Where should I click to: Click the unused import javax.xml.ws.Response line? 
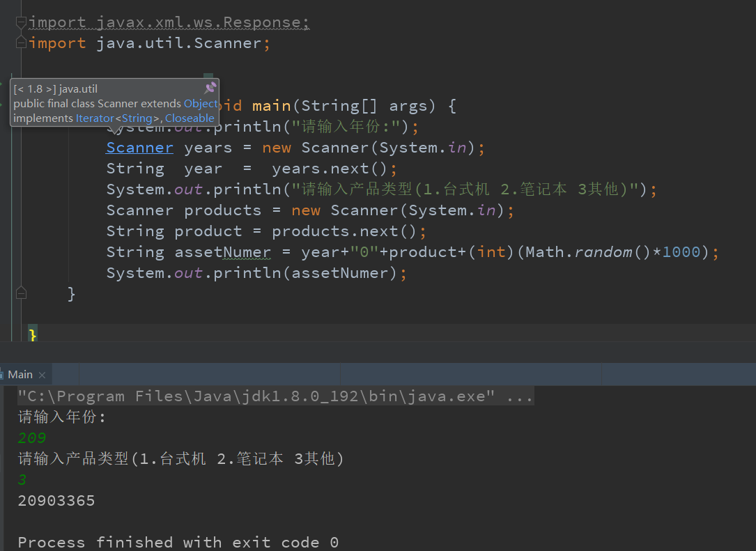(x=169, y=22)
